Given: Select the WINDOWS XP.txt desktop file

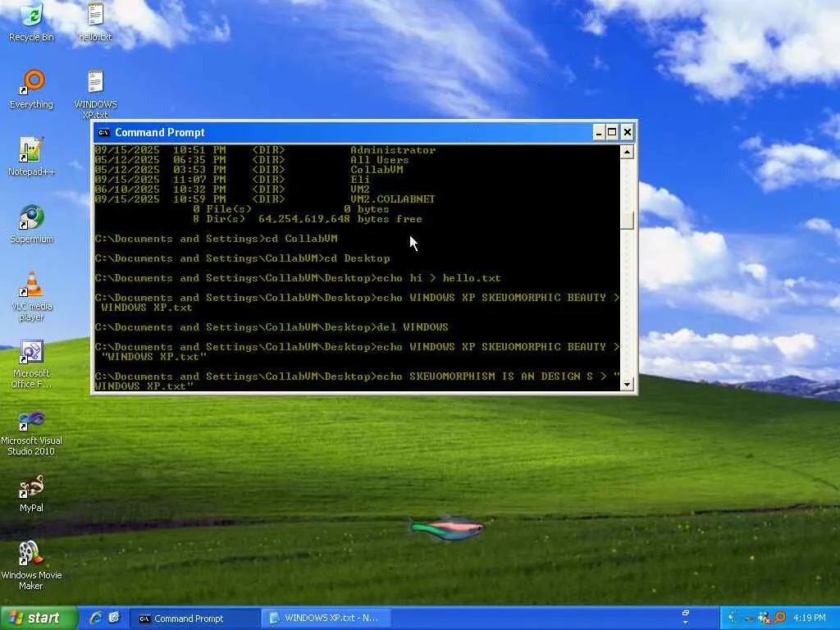Looking at the screenshot, I should click(x=95, y=94).
